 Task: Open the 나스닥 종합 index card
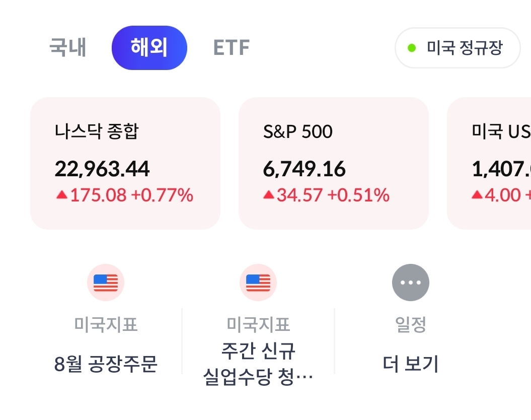[x=125, y=163]
